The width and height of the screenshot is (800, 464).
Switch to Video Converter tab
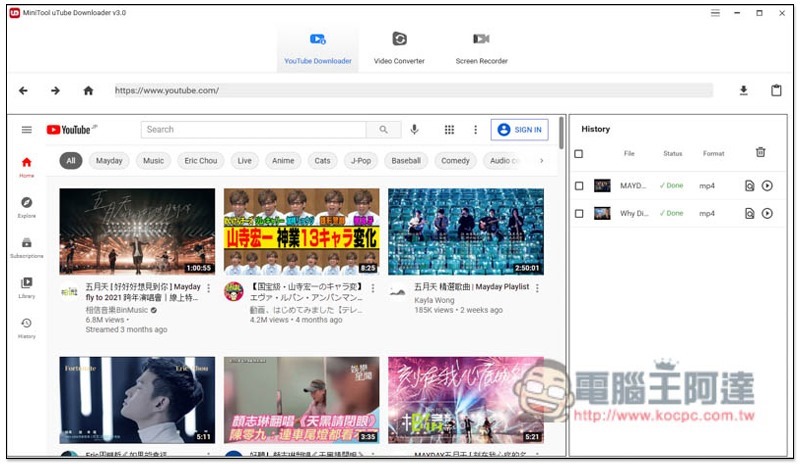click(x=399, y=48)
